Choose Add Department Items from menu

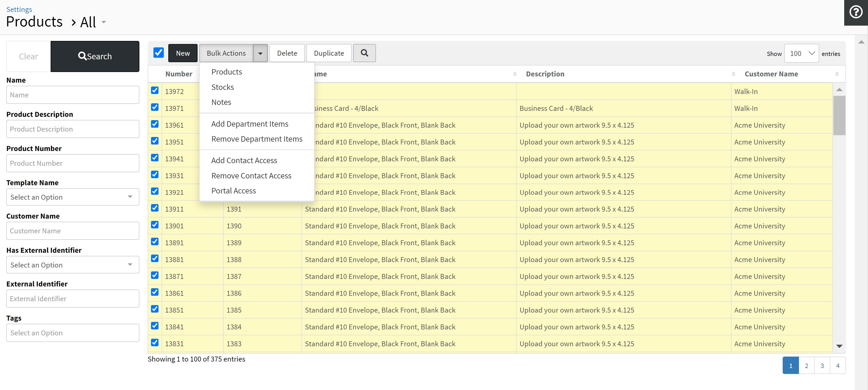pyautogui.click(x=249, y=124)
